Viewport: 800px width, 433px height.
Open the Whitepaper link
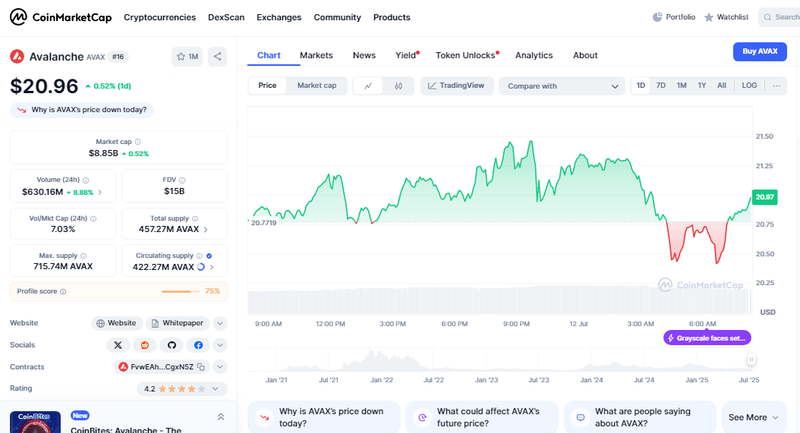coord(178,323)
